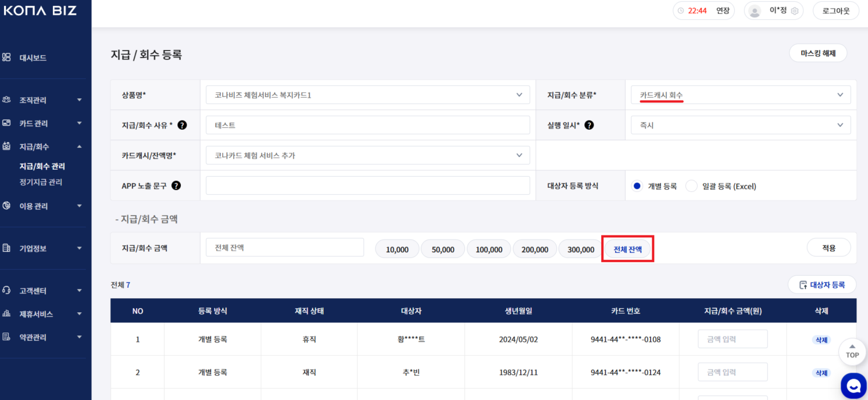Viewport: 868px width, 400px height.
Task: Show help tooltip for APP 노출 문구
Action: point(176,186)
